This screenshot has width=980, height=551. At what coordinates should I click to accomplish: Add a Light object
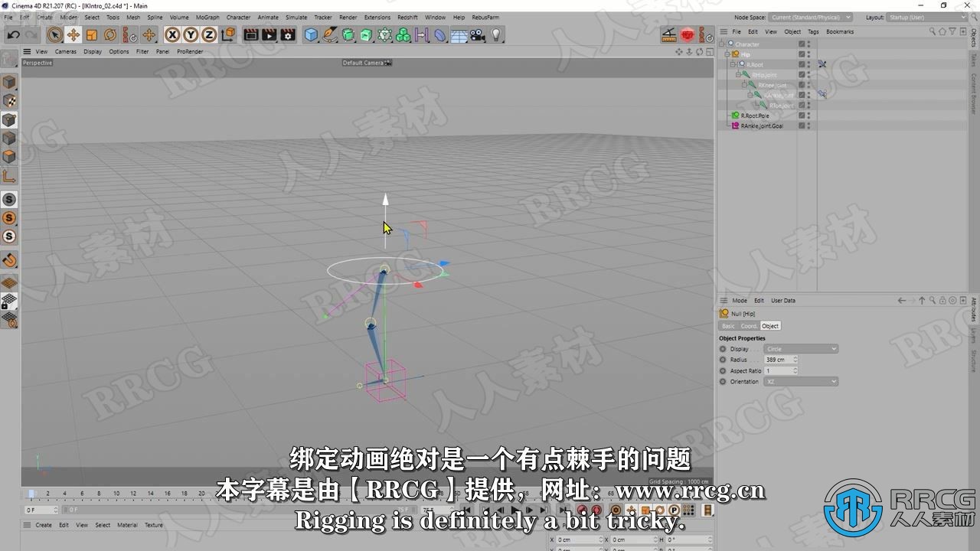496,34
